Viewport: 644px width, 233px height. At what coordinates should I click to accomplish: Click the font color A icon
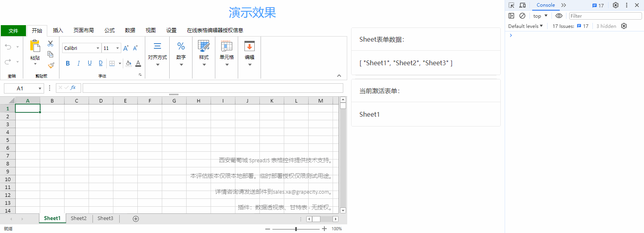tap(138, 63)
